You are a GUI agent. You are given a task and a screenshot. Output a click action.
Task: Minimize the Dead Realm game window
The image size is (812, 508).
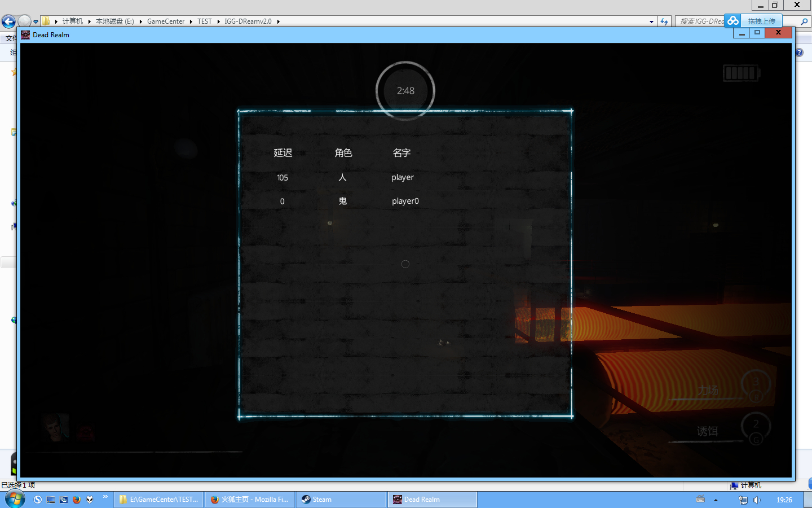[x=742, y=33]
